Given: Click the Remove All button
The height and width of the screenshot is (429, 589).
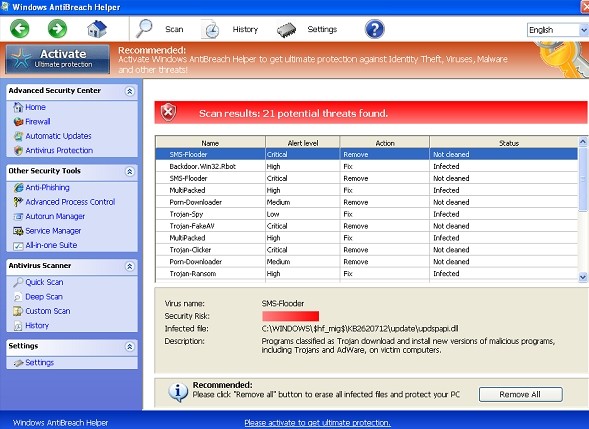Looking at the screenshot, I should click(521, 394).
